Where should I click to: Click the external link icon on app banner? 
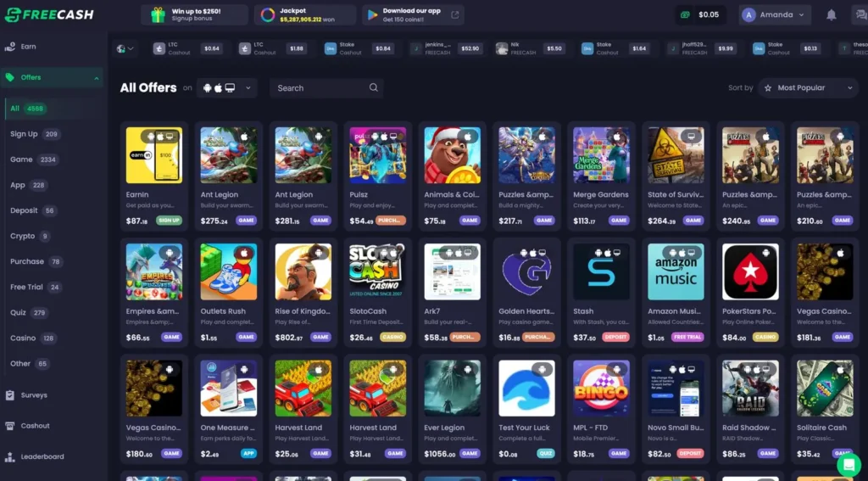[x=455, y=15]
